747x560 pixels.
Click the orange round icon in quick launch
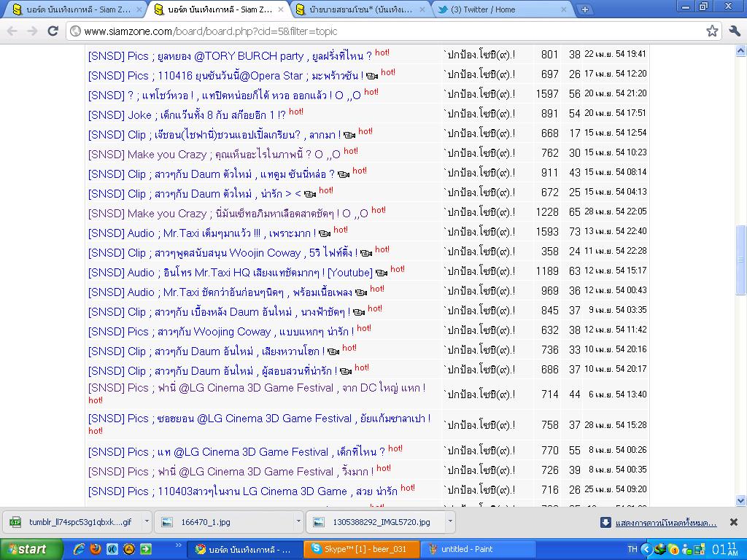click(x=129, y=549)
